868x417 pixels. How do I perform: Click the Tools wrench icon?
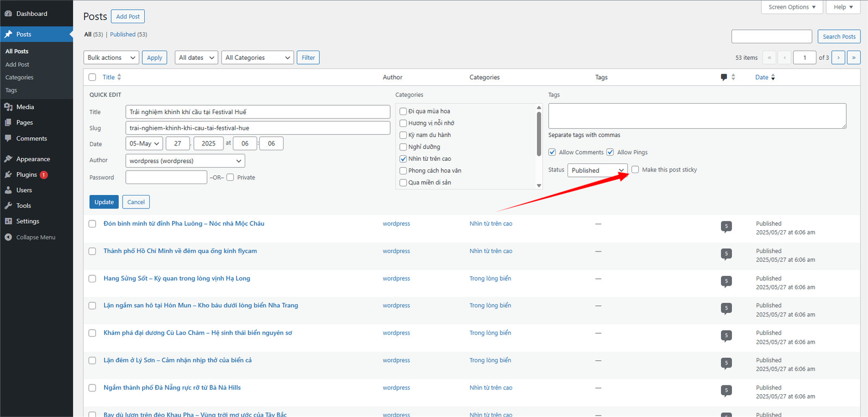8,206
